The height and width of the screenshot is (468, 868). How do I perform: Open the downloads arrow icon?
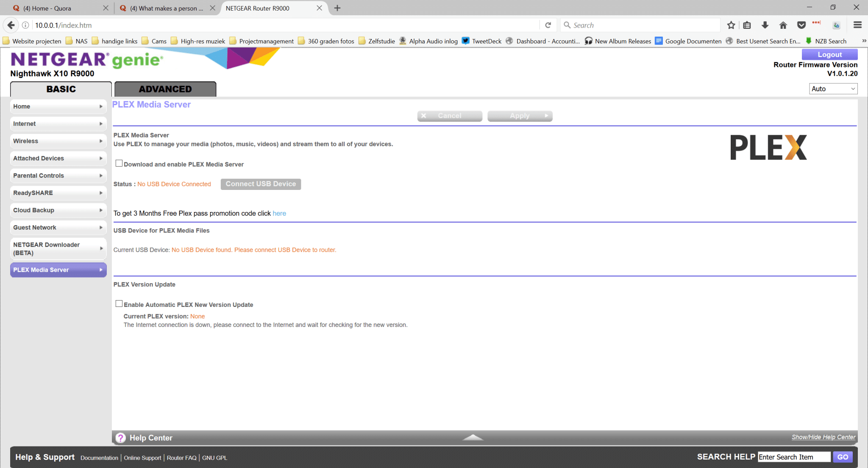point(765,25)
